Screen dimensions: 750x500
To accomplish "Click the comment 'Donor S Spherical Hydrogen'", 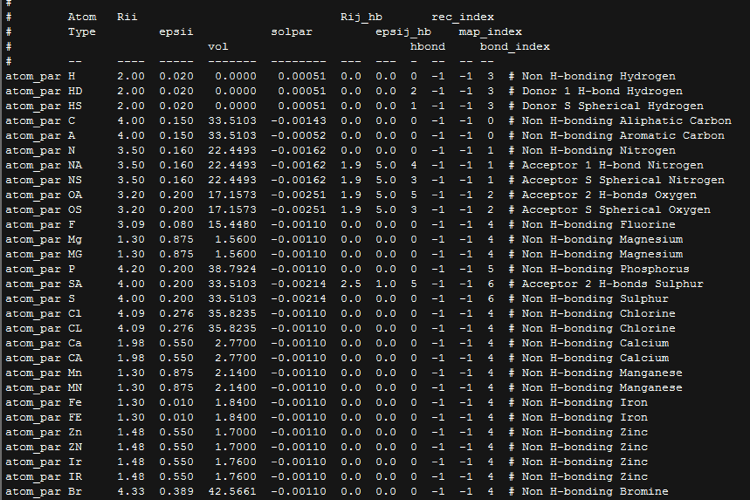I will [x=613, y=106].
